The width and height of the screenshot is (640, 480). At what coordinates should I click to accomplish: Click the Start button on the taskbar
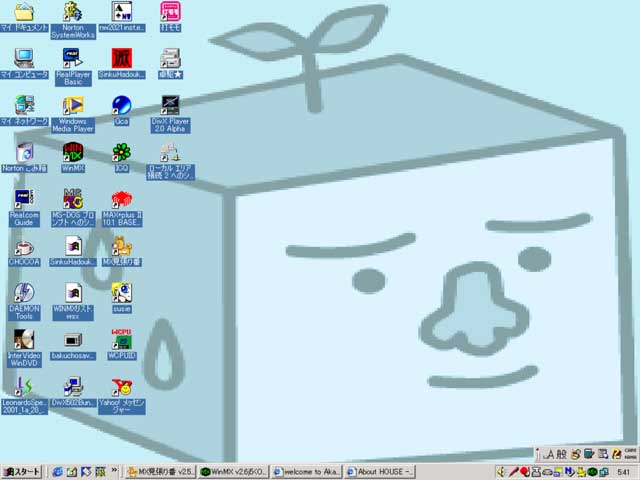22,471
